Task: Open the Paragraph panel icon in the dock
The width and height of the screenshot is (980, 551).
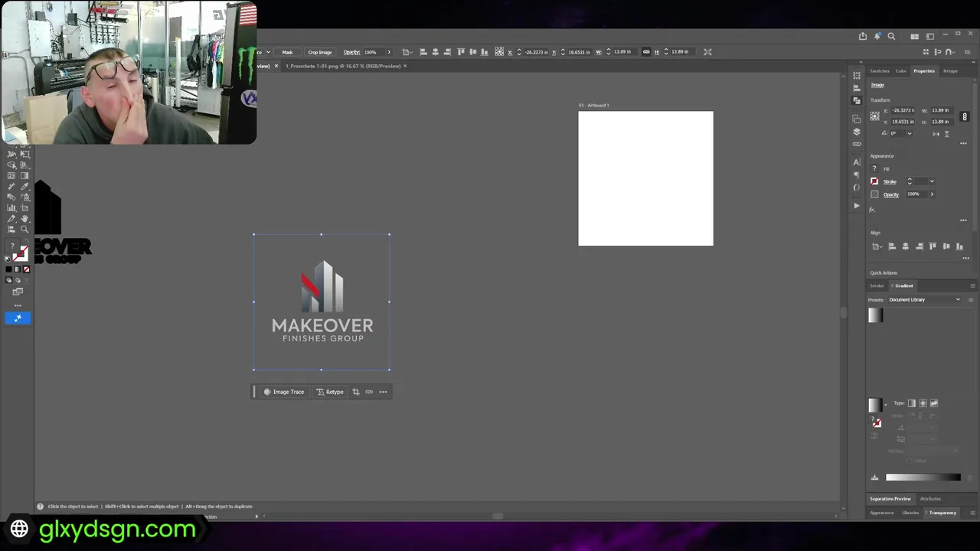Action: click(857, 174)
